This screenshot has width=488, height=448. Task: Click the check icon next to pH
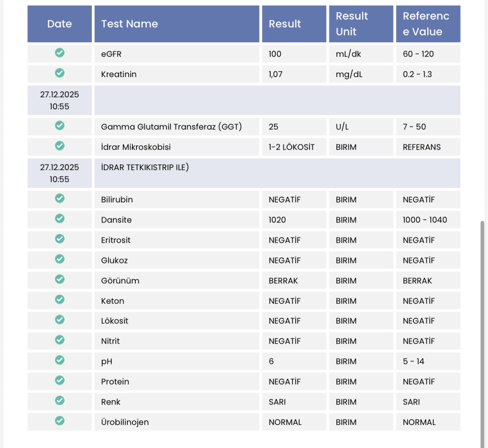coord(60,360)
